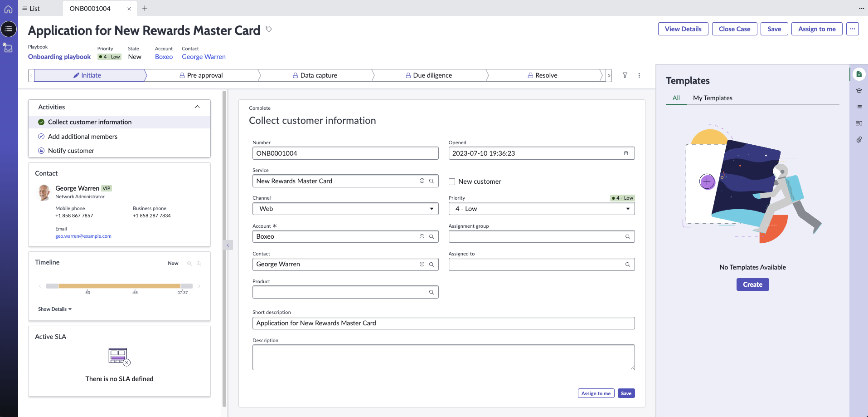The width and height of the screenshot is (868, 417).
Task: Open the Knowledge graduation-cap icon on right rail
Action: pos(859,90)
